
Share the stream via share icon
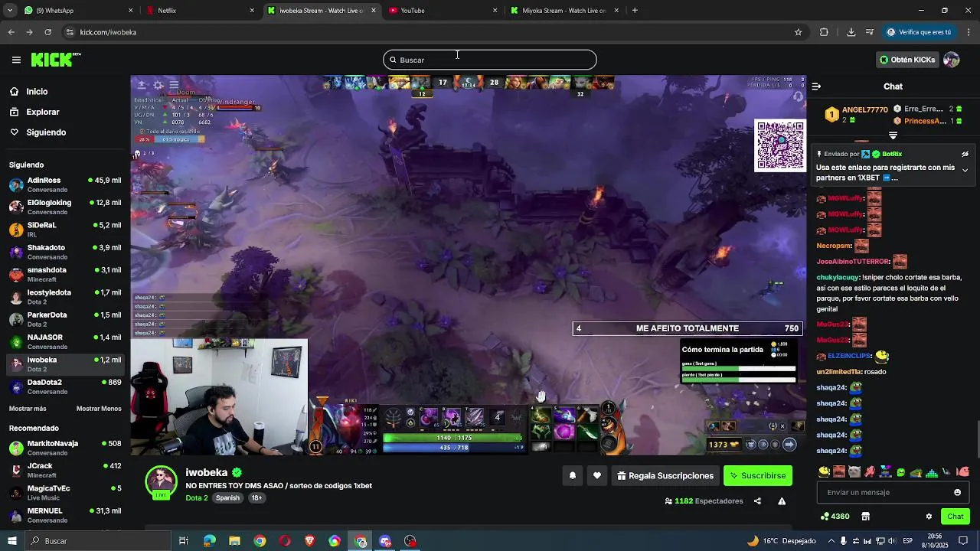click(x=757, y=501)
